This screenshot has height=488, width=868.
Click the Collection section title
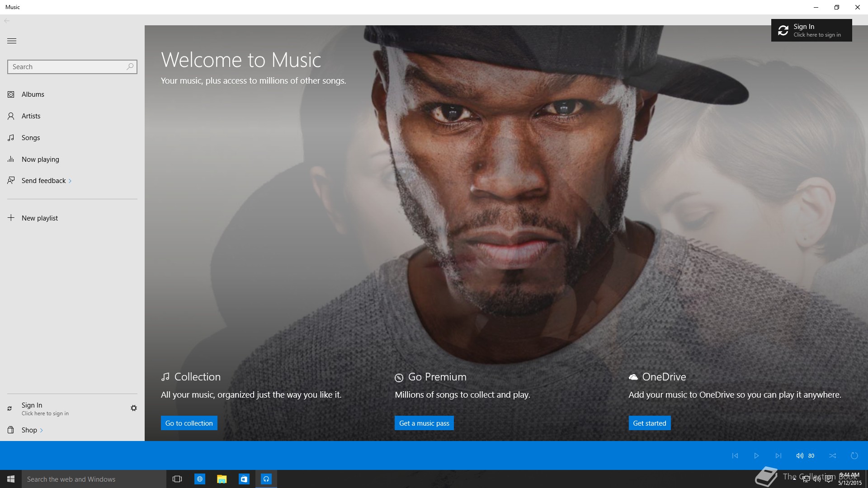(x=198, y=377)
